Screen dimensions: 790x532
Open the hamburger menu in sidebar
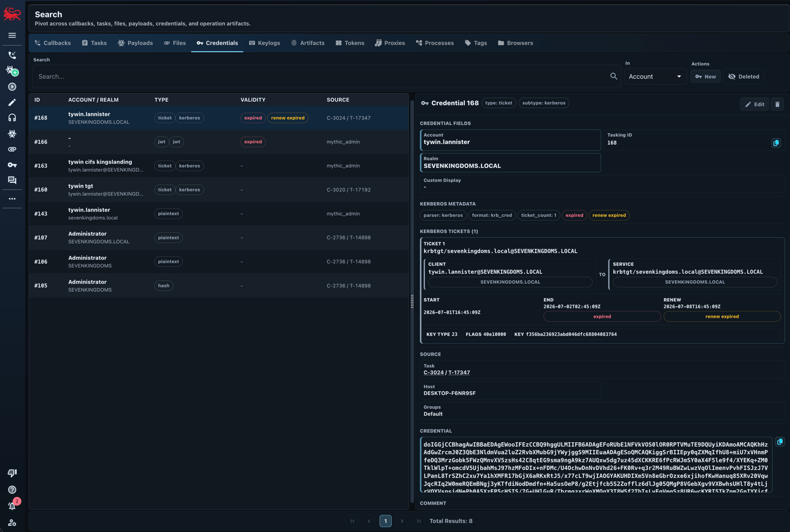click(x=12, y=35)
